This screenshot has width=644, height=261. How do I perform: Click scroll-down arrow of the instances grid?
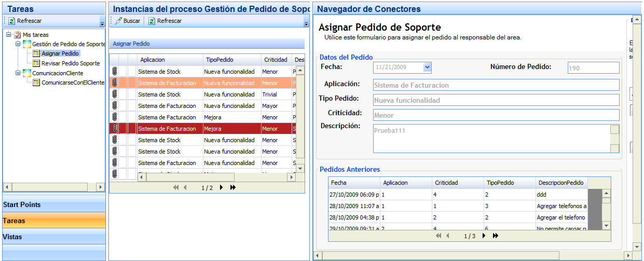(299, 168)
